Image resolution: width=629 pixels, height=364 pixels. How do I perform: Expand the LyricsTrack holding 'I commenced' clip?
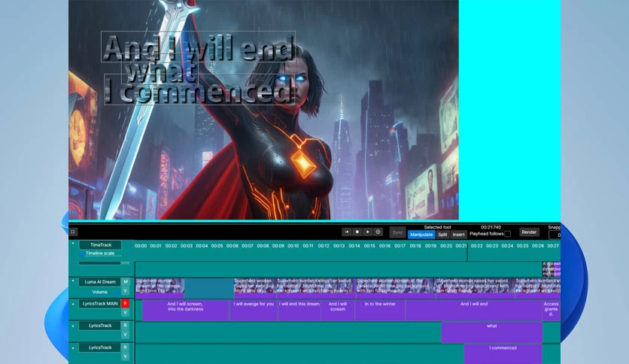[x=73, y=348]
